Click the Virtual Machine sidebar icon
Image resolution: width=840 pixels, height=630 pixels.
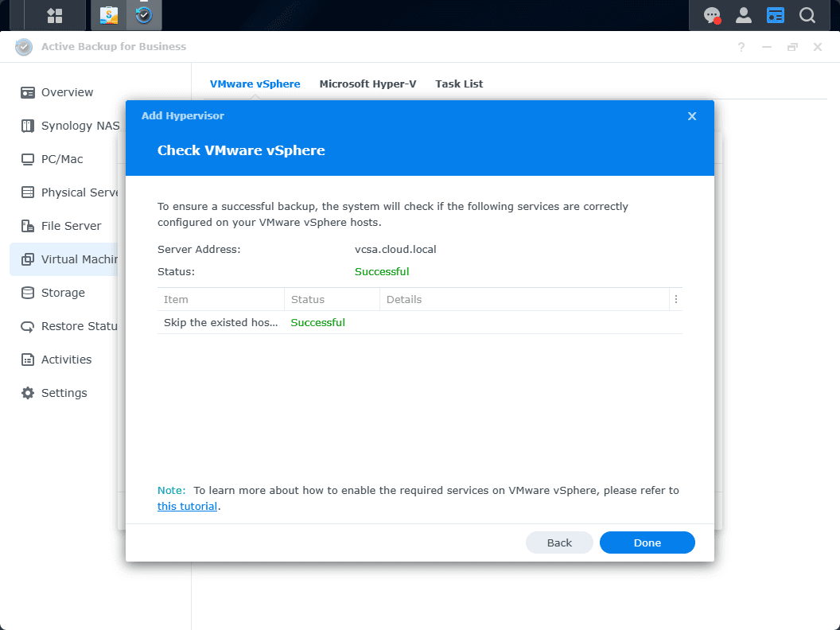(27, 260)
